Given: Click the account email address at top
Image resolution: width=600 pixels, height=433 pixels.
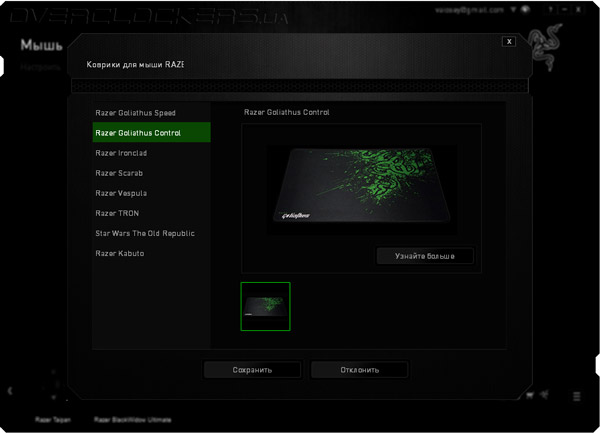Looking at the screenshot, I should click(x=470, y=10).
